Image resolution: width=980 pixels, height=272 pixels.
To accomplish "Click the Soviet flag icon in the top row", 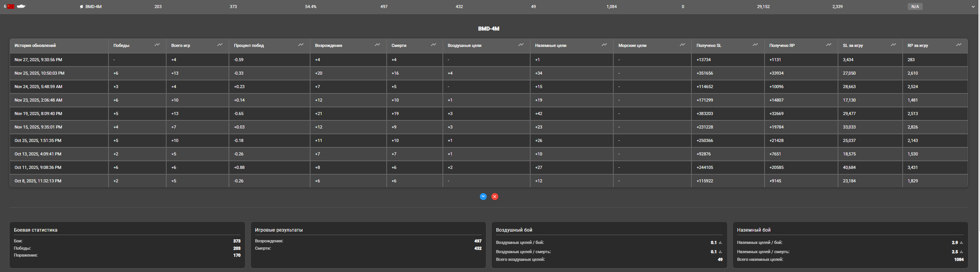I will click(11, 7).
